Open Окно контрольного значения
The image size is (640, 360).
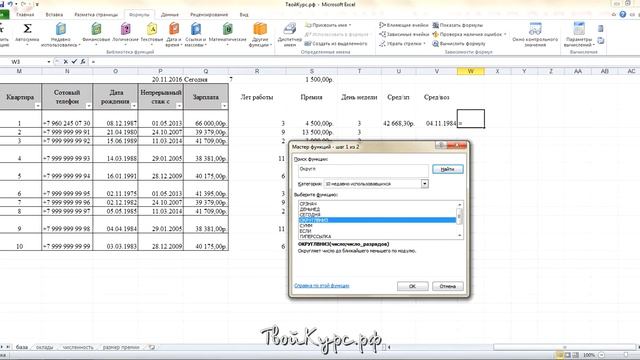[535, 34]
